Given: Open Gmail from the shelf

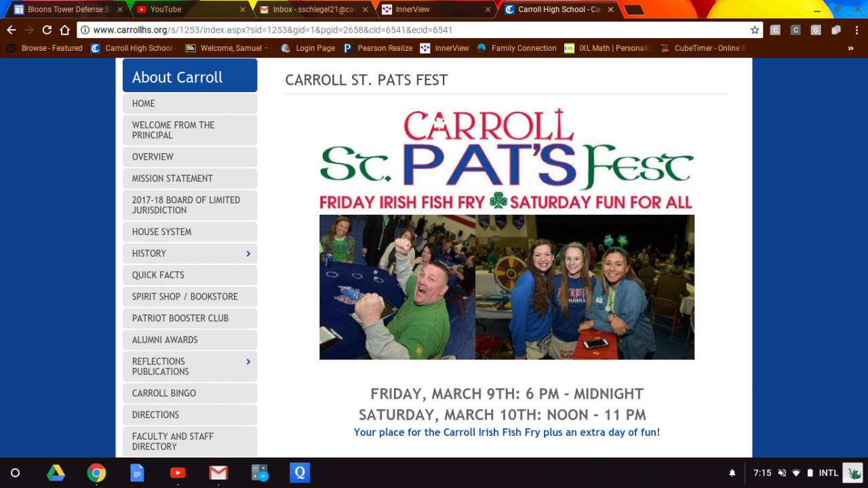Looking at the screenshot, I should pyautogui.click(x=218, y=472).
